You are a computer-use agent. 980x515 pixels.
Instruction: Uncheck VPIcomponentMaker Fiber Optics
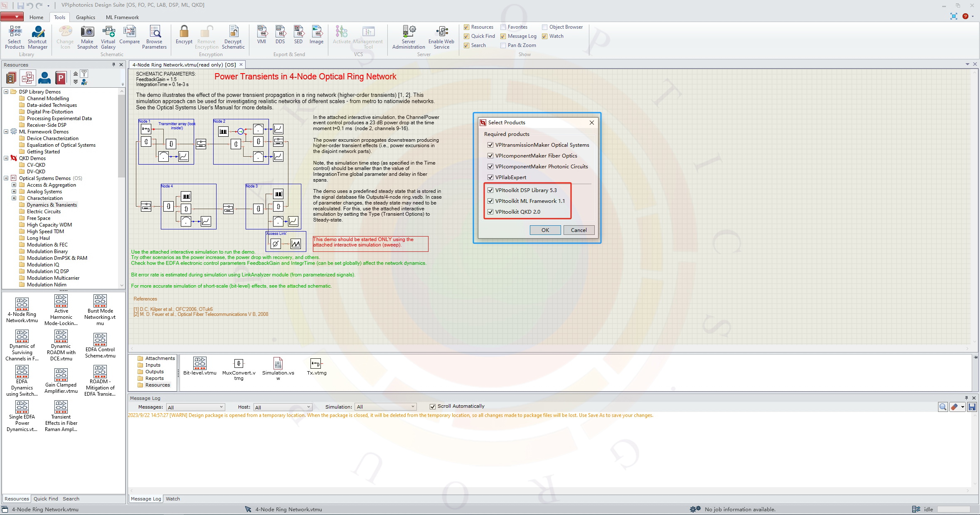click(490, 155)
